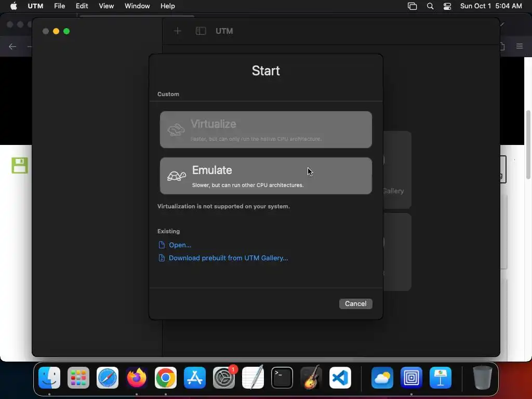Open the Apple menu
The image size is (532, 399).
pyautogui.click(x=14, y=6)
